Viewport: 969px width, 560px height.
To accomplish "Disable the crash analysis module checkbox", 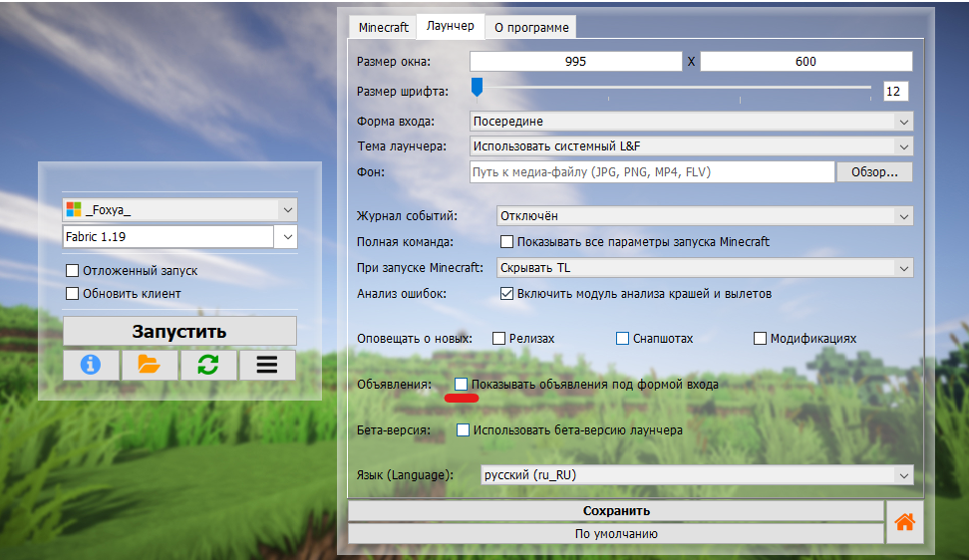I will coord(506,294).
